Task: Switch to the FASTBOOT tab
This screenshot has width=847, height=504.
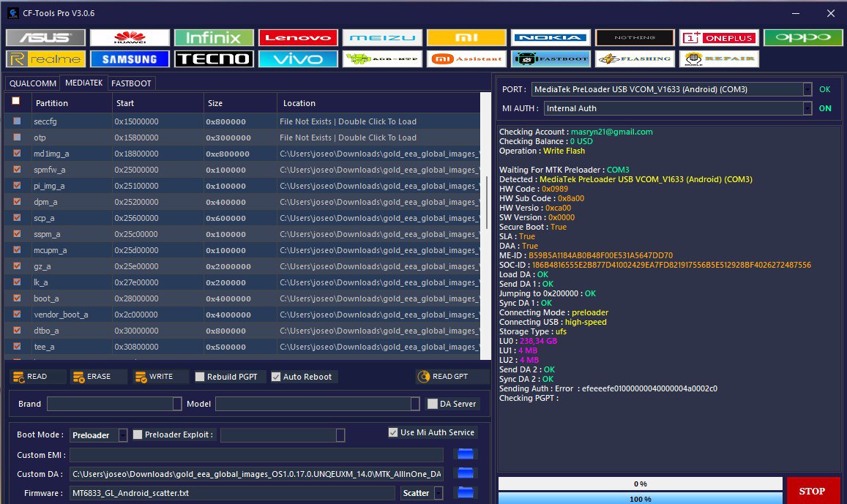Action: [131, 83]
